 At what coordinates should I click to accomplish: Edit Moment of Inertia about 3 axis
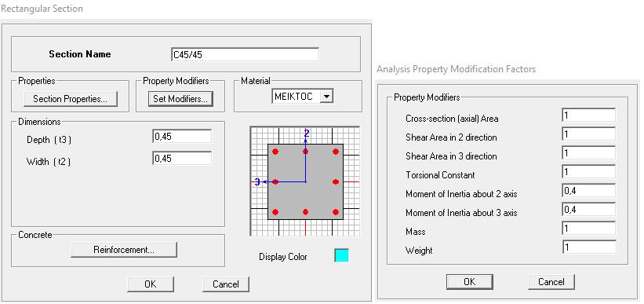tap(589, 210)
